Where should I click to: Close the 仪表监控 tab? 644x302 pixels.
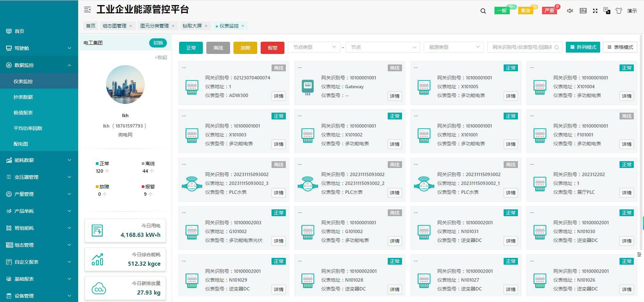[243, 26]
